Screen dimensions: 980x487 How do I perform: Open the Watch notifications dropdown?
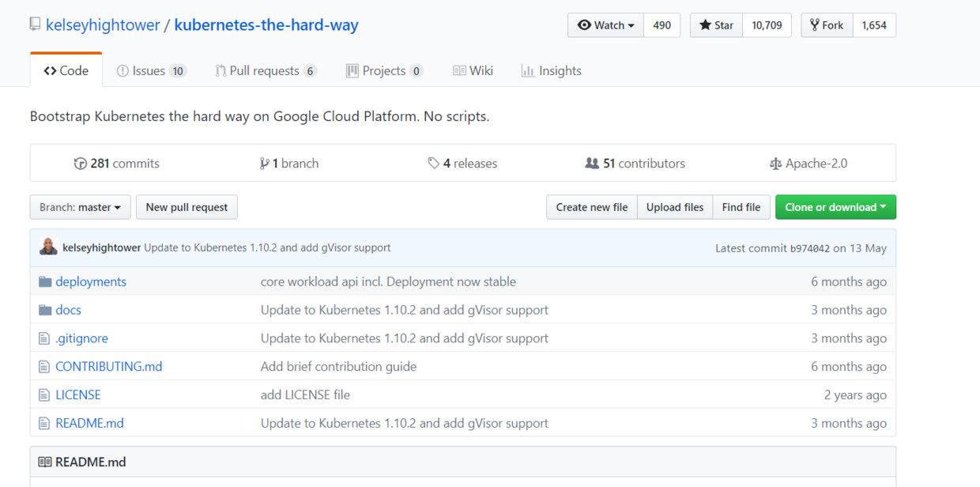tap(606, 25)
